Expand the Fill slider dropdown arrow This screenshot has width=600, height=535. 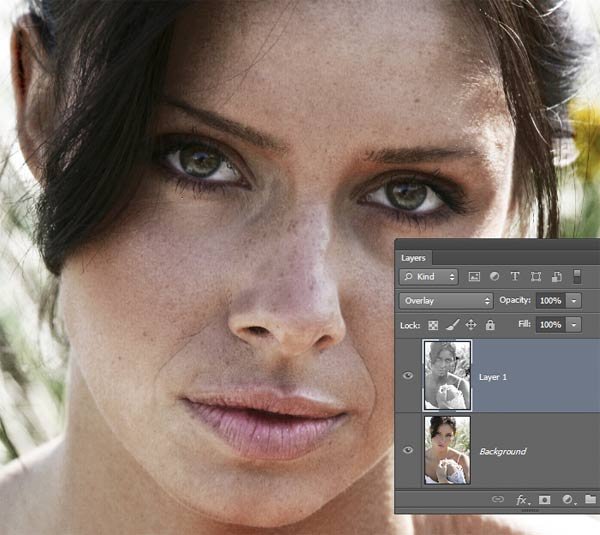point(573,325)
